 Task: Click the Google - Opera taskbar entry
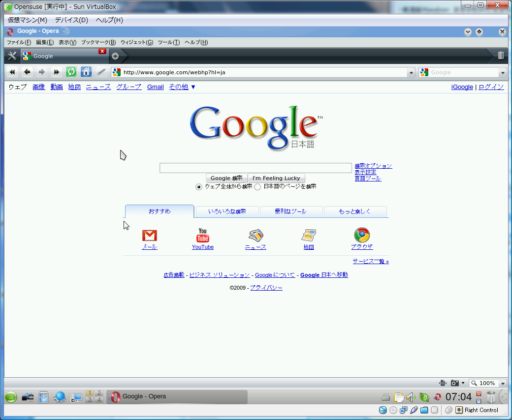(177, 397)
